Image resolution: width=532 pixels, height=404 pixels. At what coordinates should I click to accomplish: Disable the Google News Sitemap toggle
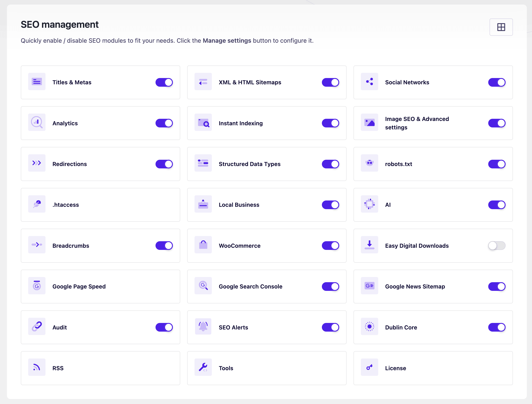496,286
